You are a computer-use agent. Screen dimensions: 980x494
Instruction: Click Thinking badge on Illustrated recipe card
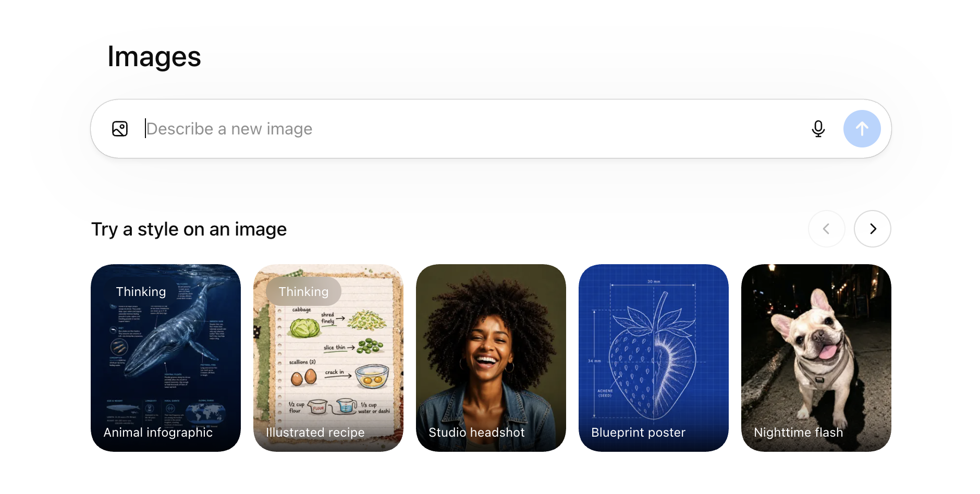coord(303,291)
